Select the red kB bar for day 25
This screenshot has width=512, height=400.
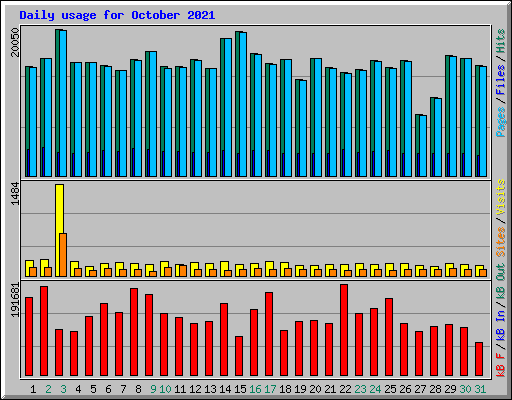pos(389,337)
